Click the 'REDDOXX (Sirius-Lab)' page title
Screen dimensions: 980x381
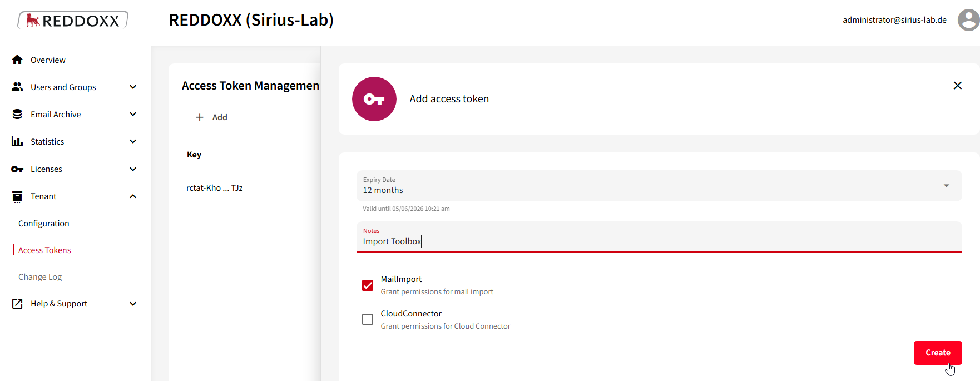[x=251, y=20]
